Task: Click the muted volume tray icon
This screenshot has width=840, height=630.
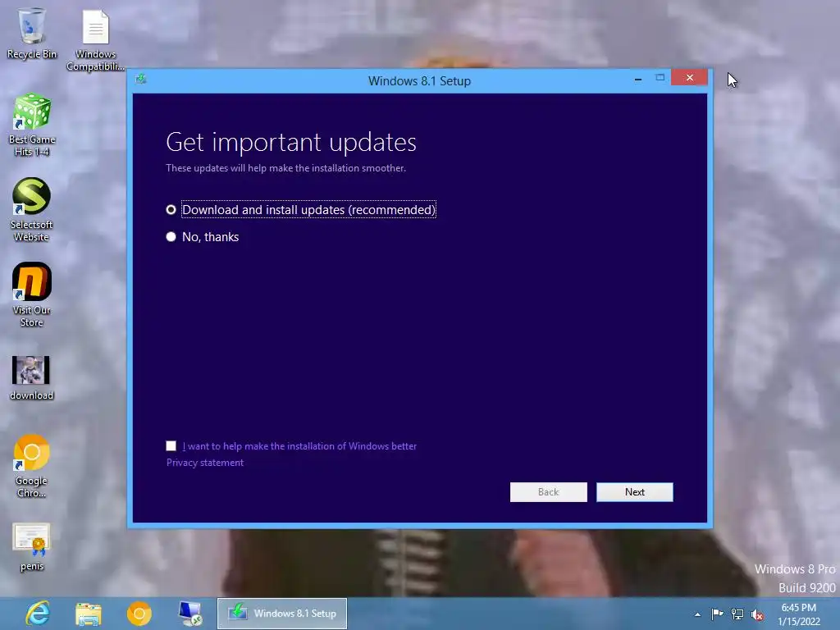Action: (x=757, y=614)
